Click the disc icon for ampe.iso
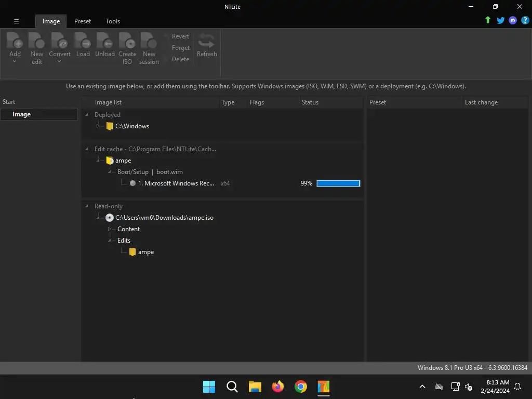The image size is (532, 399). (109, 218)
